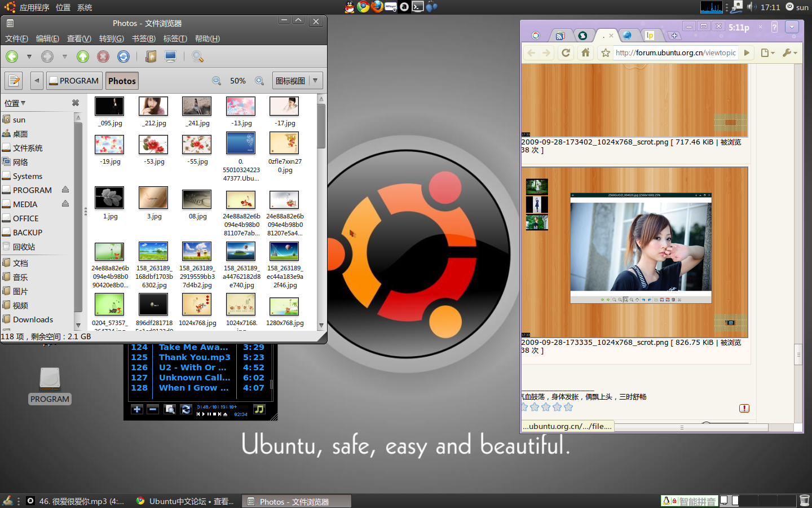Click the volume icon in the system tray
The height and width of the screenshot is (508, 812).
click(x=751, y=7)
